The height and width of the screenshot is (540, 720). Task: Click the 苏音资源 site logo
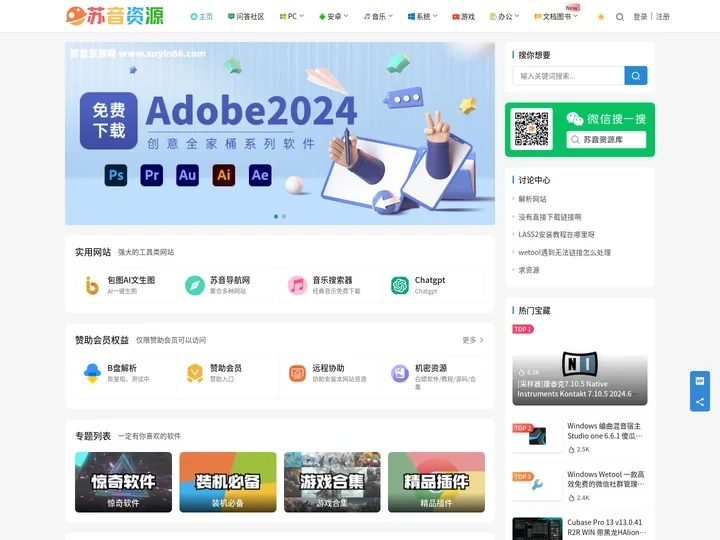114,16
